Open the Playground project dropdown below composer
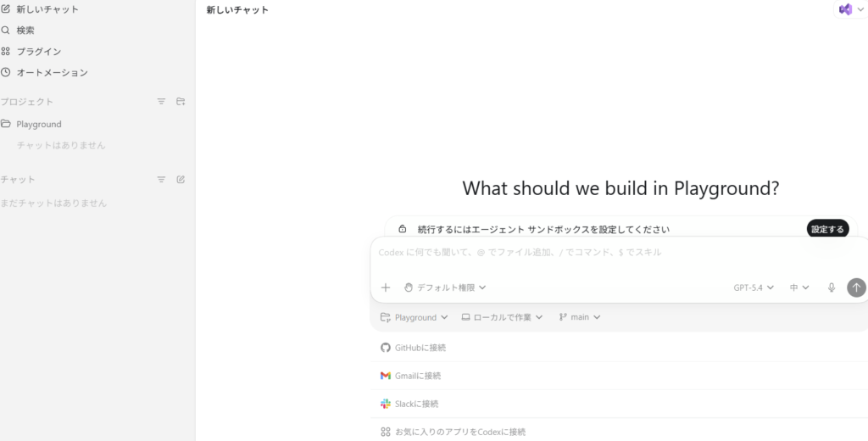 [x=415, y=317]
